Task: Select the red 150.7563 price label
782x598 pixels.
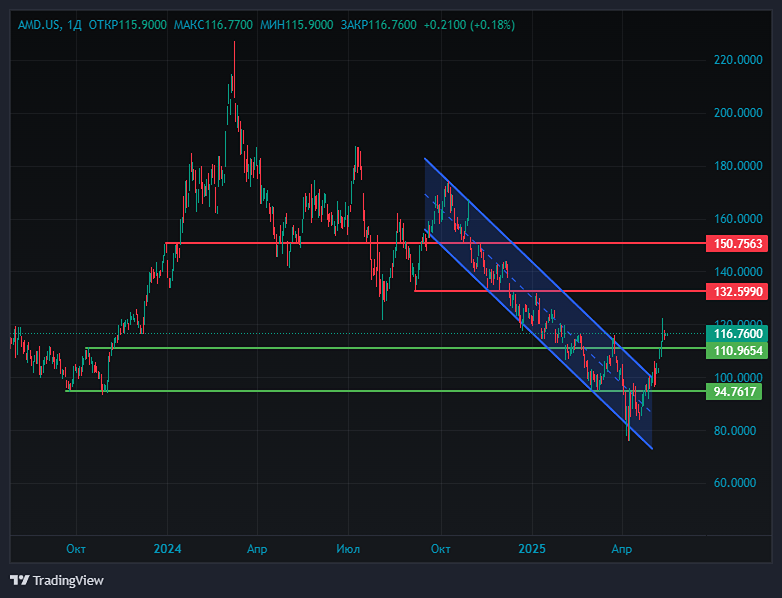Action: tap(737, 243)
